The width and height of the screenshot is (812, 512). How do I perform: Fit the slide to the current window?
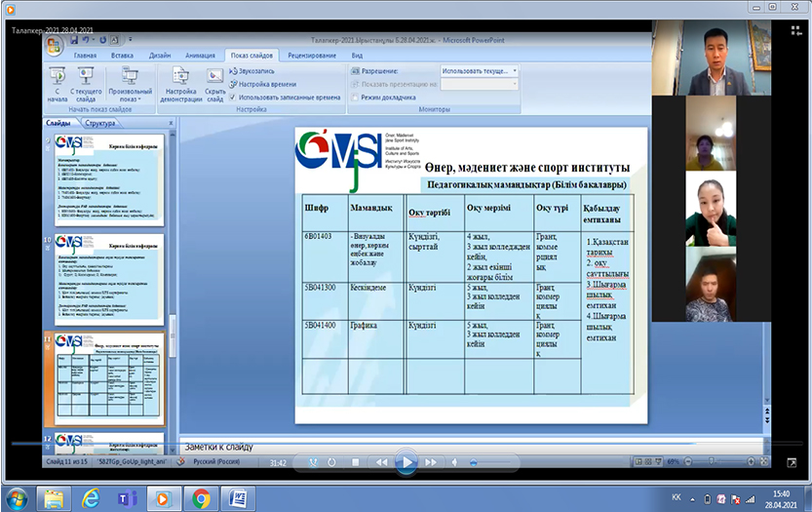pyautogui.click(x=764, y=461)
